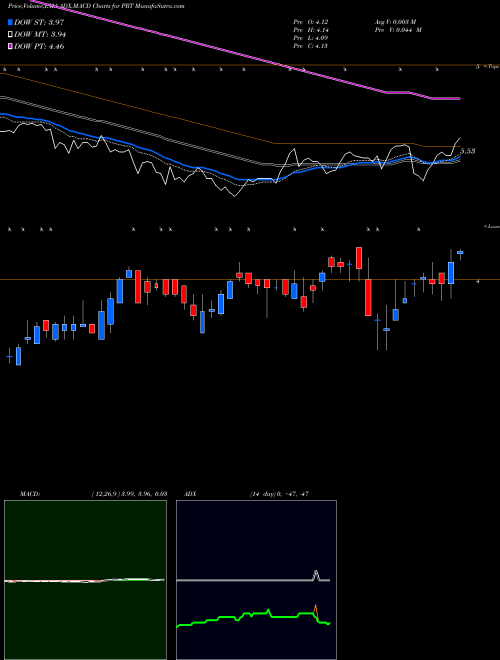500x660 pixels.
Task: Click the chart title for PRT MunafaSutra.com
Action: (x=96, y=6)
